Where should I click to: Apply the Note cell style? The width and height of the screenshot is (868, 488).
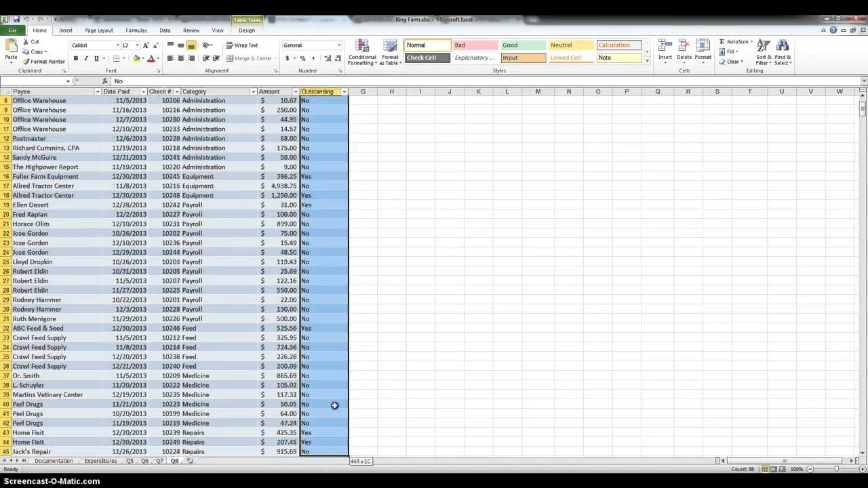619,58
